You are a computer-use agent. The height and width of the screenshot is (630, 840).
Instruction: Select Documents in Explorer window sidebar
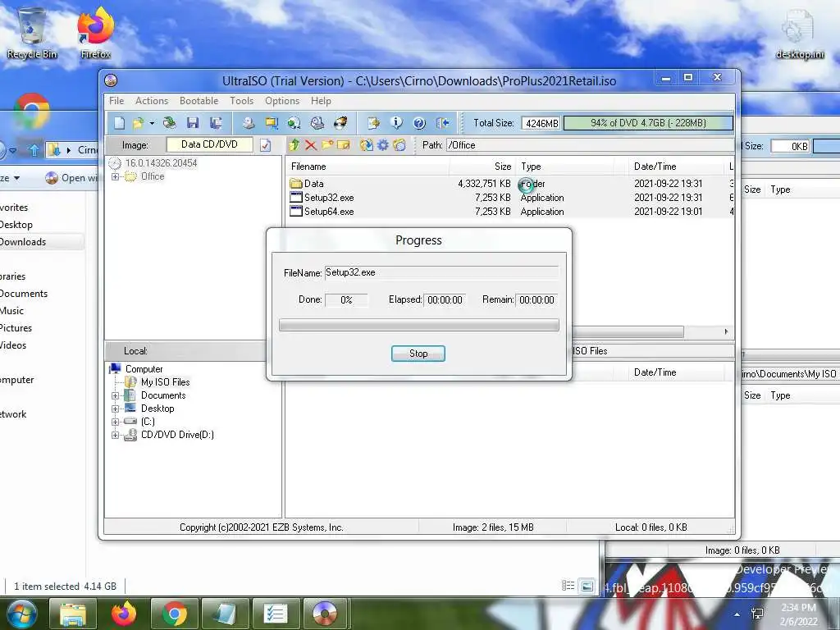24,294
